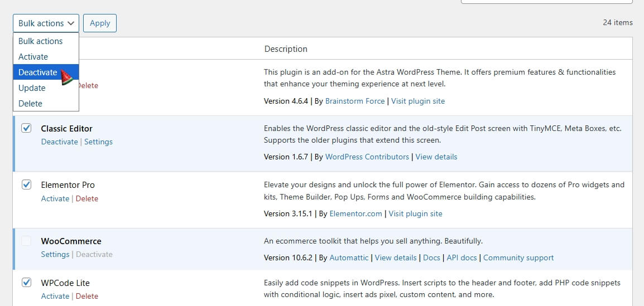This screenshot has height=306, width=644.
Task: Delete Elementor Pro plugin link
Action: (x=87, y=198)
